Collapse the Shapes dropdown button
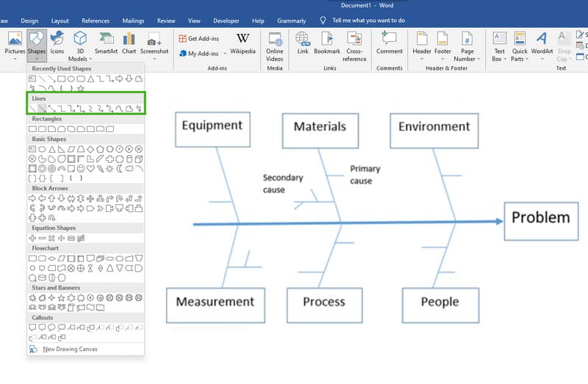The width and height of the screenshot is (588, 384). pyautogui.click(x=37, y=46)
